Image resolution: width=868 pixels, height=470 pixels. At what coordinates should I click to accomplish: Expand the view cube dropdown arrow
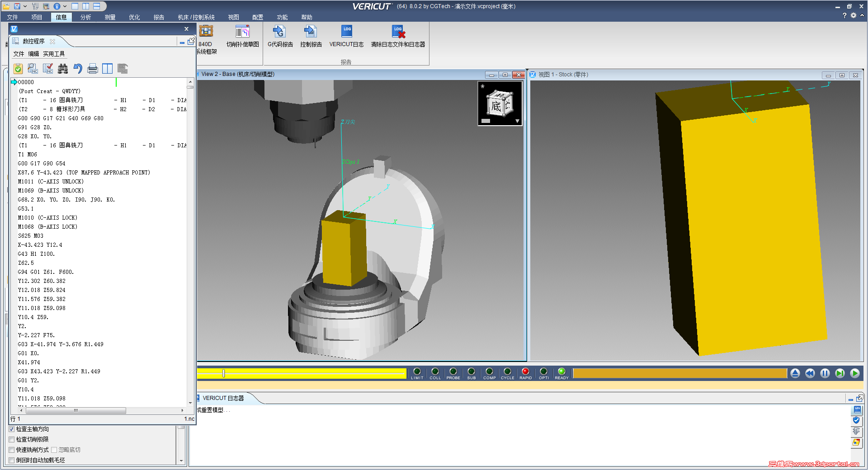point(517,121)
